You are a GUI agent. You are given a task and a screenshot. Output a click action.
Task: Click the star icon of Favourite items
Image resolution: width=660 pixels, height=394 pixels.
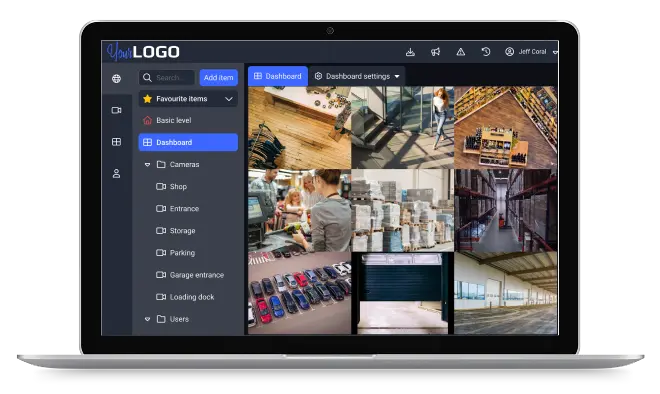pos(147,99)
